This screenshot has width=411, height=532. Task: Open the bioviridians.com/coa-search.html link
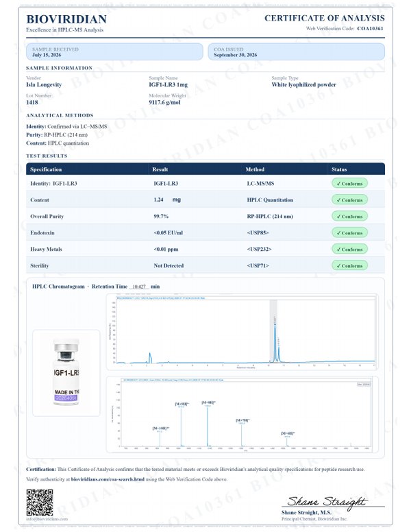click(108, 479)
